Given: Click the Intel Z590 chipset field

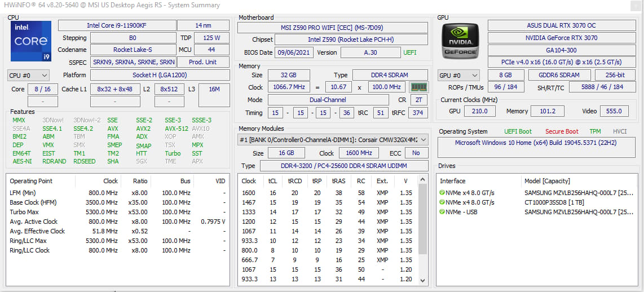Looking at the screenshot, I should click(x=351, y=40).
